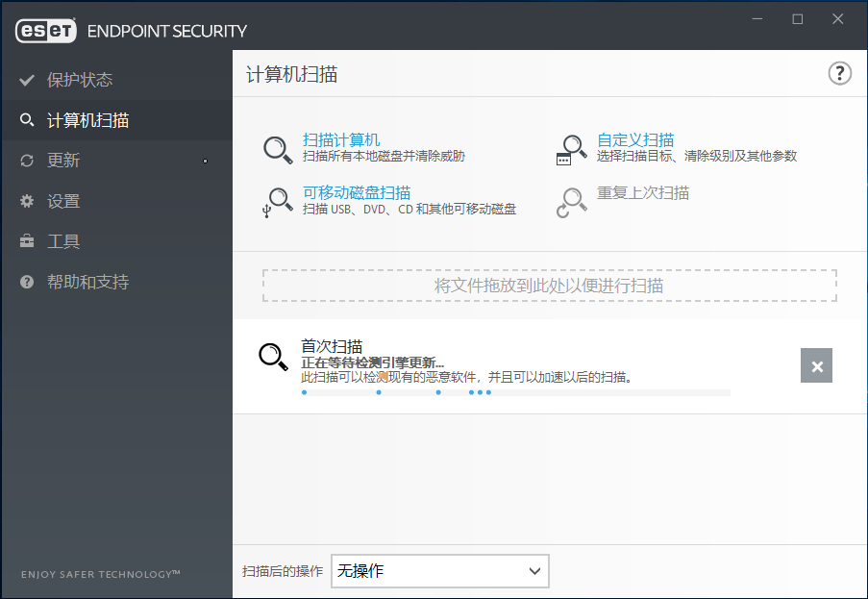868x599 pixels.
Task: Click the 首次扫描 magnifier icon
Action: (274, 356)
